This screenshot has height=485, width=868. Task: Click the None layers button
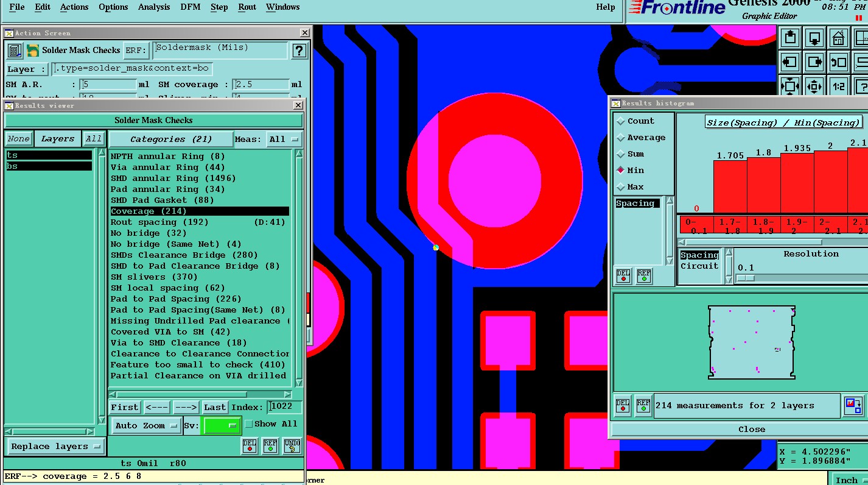pos(19,139)
